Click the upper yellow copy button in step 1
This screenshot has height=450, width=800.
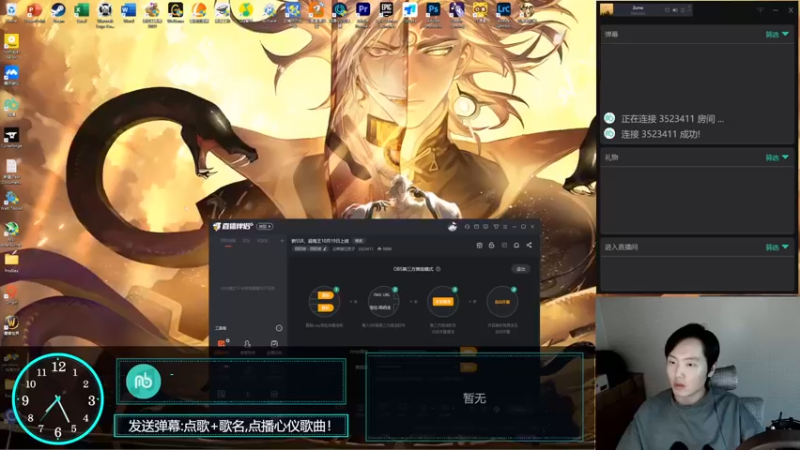[325, 295]
